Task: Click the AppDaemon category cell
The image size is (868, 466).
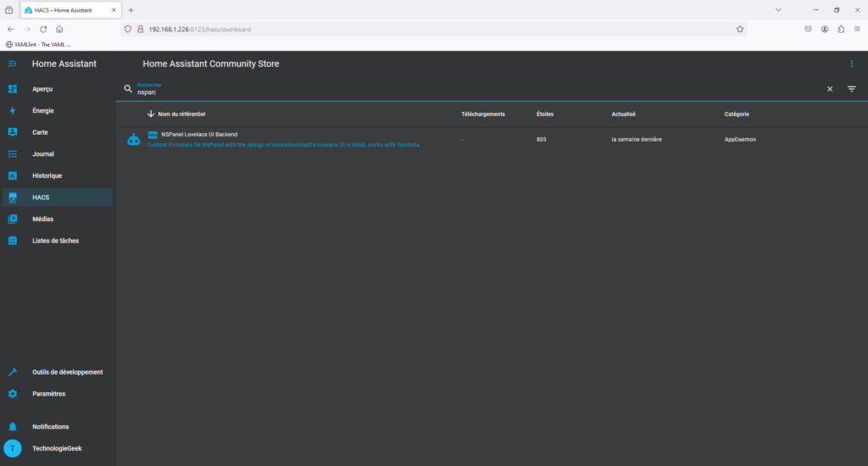Action: pos(740,140)
